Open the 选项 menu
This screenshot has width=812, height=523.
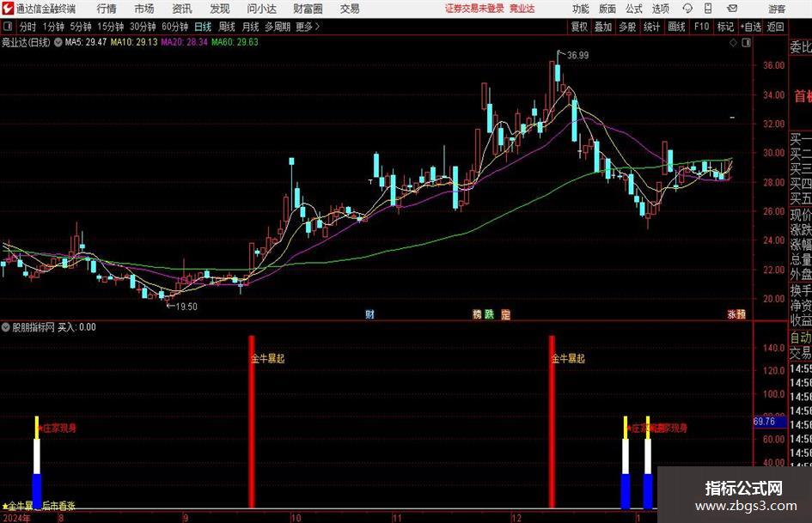(660, 9)
